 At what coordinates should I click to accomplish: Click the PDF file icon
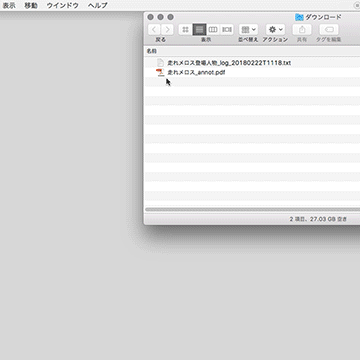[161, 72]
